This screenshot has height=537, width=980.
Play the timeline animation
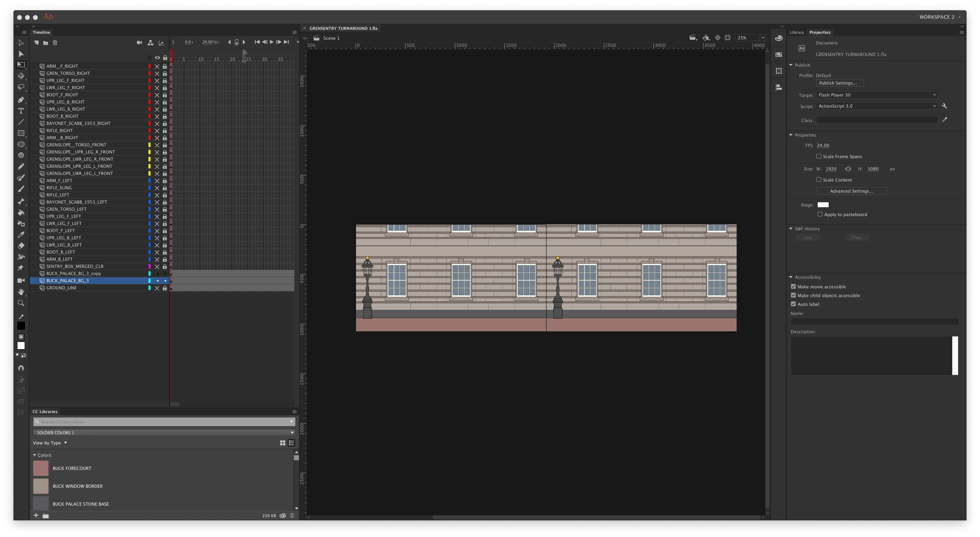[272, 42]
